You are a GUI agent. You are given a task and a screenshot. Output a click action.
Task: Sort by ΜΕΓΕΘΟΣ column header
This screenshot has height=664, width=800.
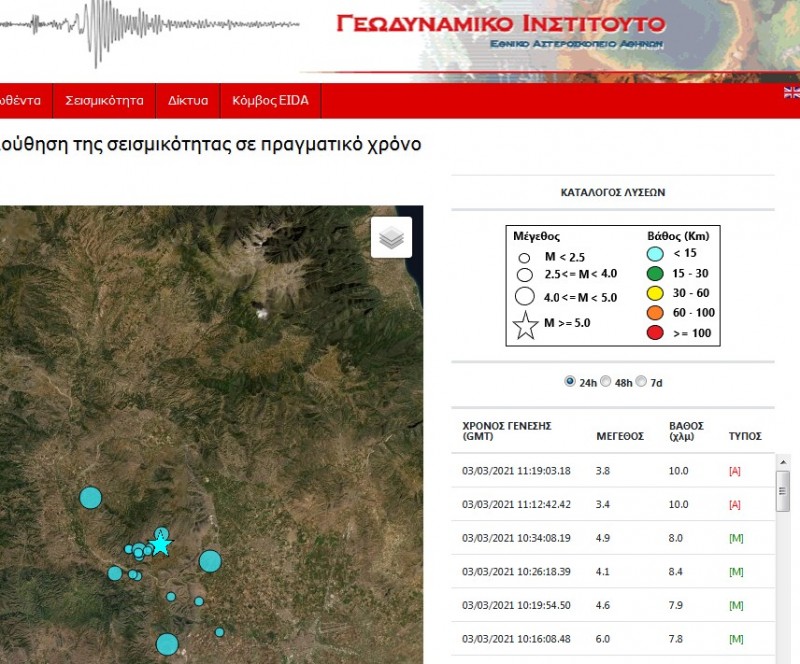[619, 436]
